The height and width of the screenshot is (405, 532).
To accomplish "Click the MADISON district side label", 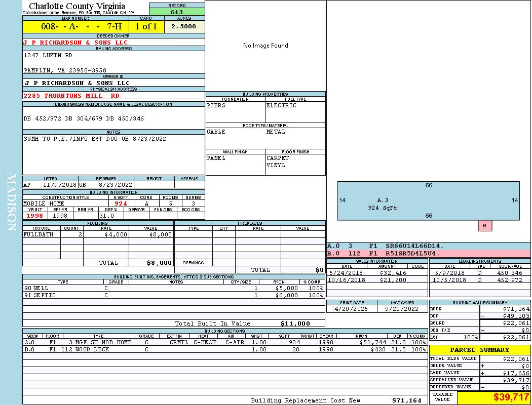I will pos(11,202).
